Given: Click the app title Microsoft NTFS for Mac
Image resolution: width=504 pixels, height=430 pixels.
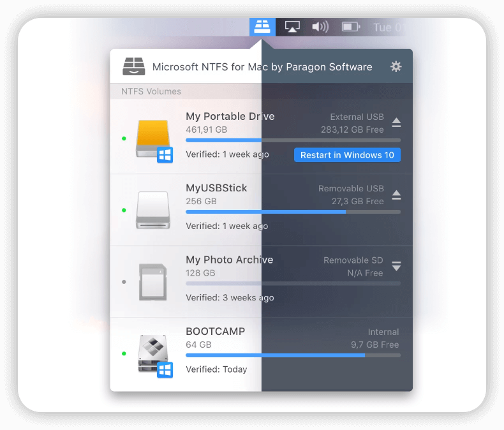Looking at the screenshot, I should [x=262, y=67].
